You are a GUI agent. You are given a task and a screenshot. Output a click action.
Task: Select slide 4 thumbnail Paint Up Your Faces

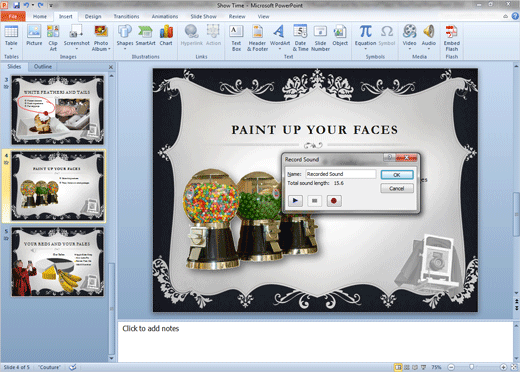click(58, 186)
